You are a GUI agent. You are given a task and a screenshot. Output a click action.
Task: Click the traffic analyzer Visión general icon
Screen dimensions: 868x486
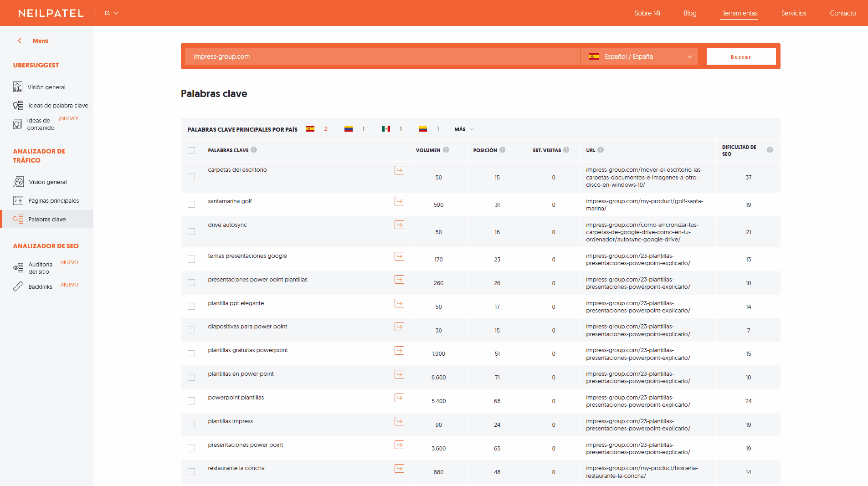18,182
